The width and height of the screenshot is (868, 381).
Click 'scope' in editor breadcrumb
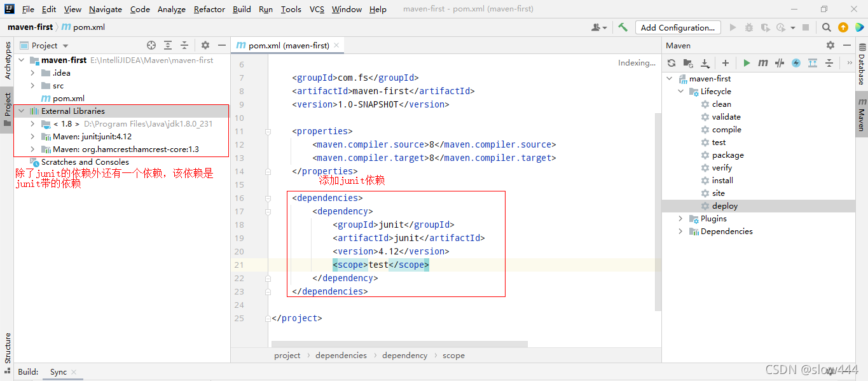[x=453, y=356]
